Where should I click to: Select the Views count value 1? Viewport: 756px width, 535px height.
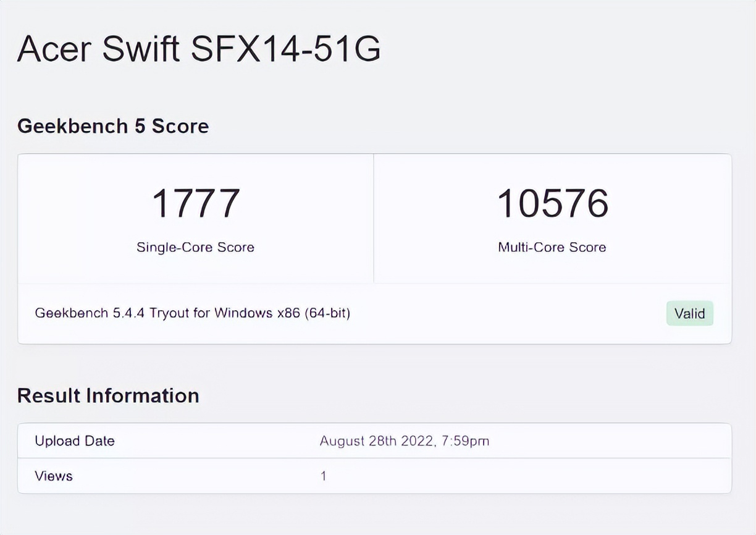coord(323,476)
